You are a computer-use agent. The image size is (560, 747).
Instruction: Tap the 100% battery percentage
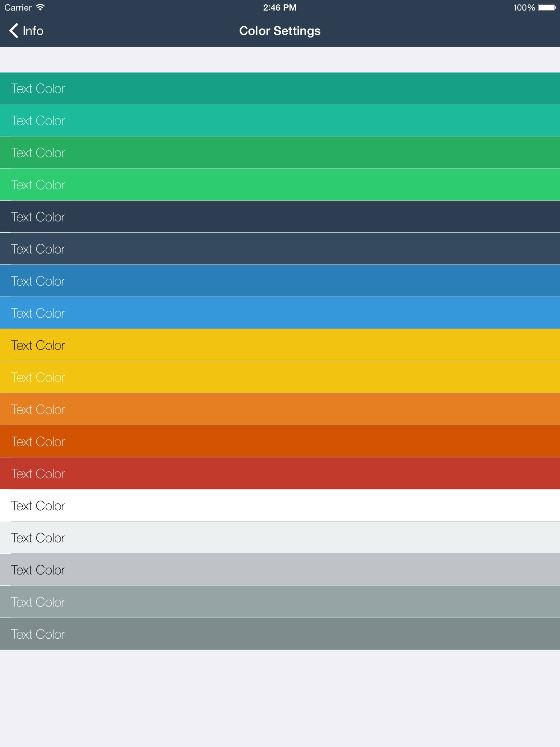pyautogui.click(x=524, y=8)
